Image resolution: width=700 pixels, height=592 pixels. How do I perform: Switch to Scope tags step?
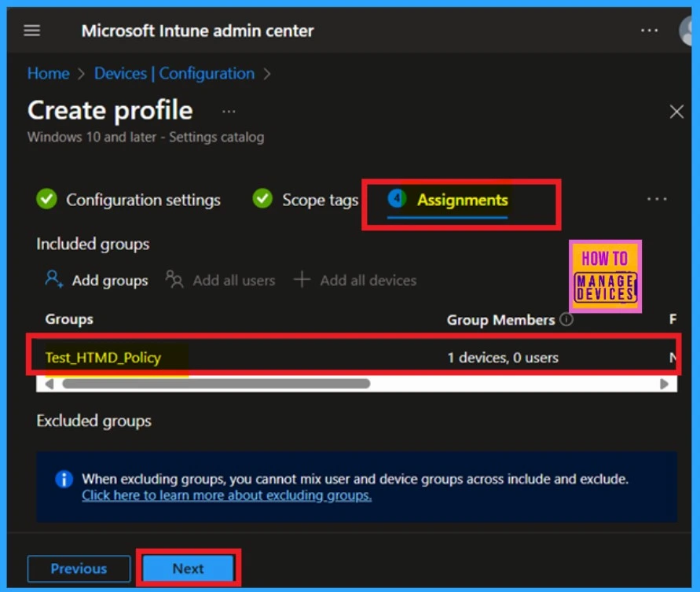(x=306, y=200)
